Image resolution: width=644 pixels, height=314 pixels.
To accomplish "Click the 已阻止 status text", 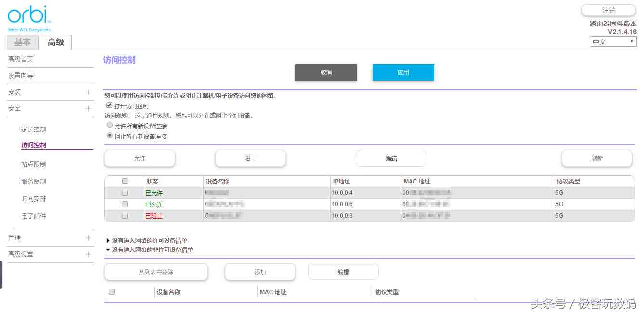I will click(154, 216).
